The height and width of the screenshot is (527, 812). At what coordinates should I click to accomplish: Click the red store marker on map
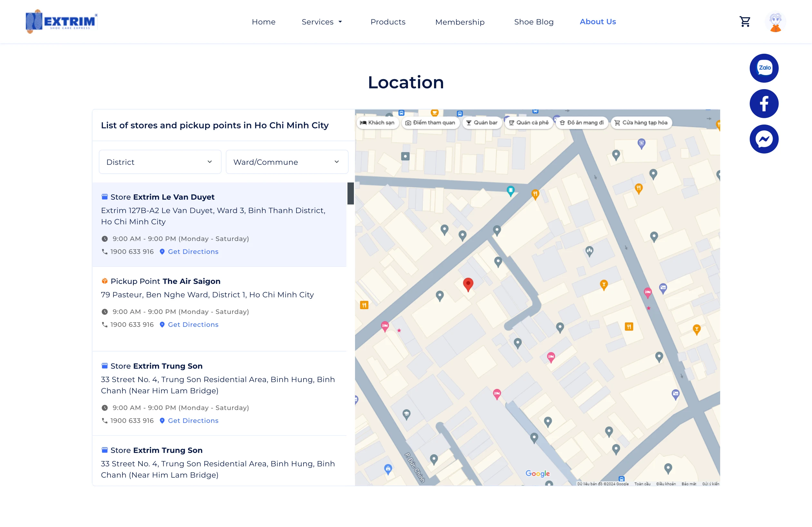tap(468, 284)
